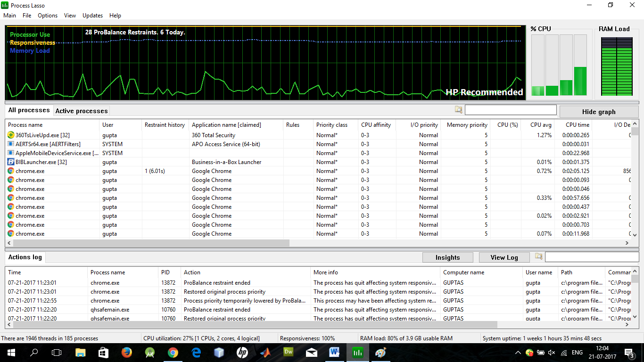Viewport: 644px width, 362px height.
Task: Select the BIBLauncher.exe process icon
Action: pyautogui.click(x=11, y=162)
